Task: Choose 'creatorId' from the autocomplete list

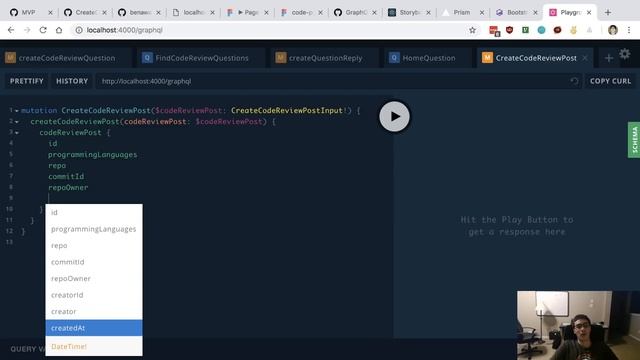Action: click(94, 295)
